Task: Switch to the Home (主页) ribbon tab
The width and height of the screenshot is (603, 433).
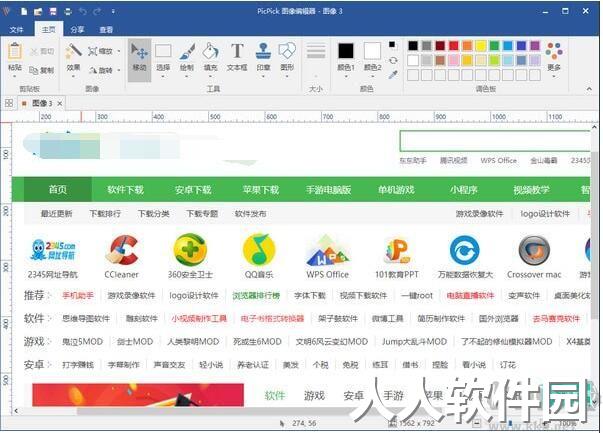Action: (x=49, y=29)
